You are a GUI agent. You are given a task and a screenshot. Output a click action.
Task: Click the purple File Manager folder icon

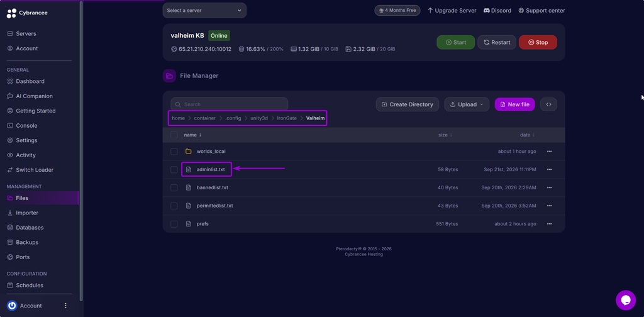(169, 75)
